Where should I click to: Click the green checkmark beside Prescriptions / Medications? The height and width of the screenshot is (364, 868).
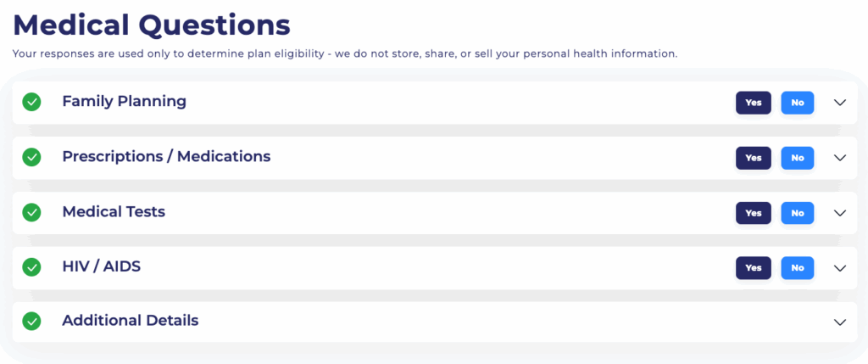point(31,157)
